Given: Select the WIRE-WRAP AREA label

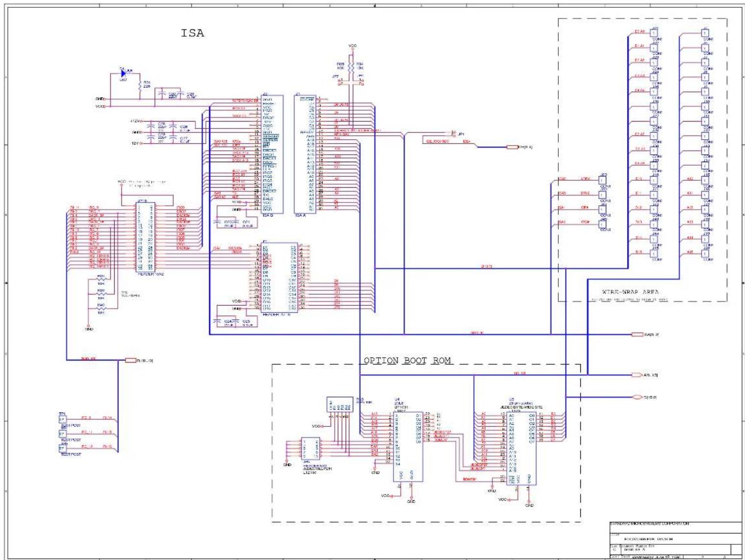Looking at the screenshot, I should 630,292.
